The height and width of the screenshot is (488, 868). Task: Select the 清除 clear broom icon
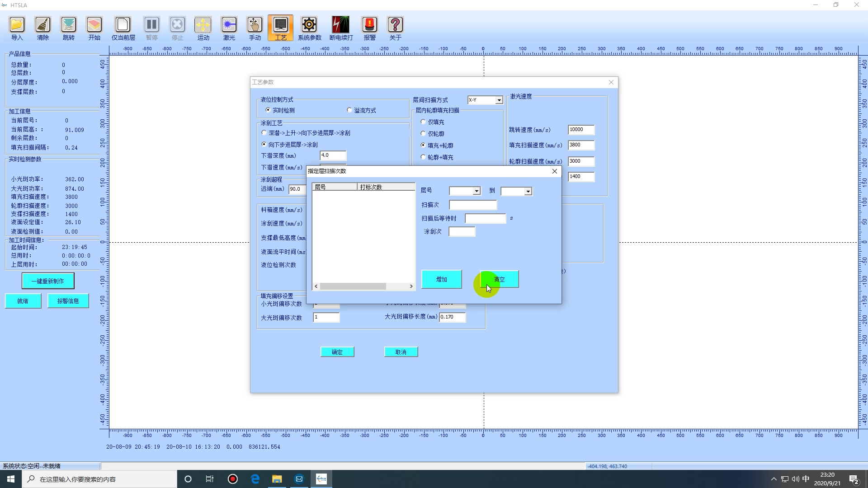[x=42, y=28]
